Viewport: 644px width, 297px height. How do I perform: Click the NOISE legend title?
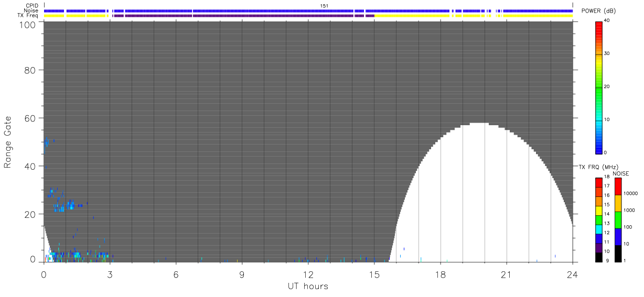pyautogui.click(x=621, y=173)
